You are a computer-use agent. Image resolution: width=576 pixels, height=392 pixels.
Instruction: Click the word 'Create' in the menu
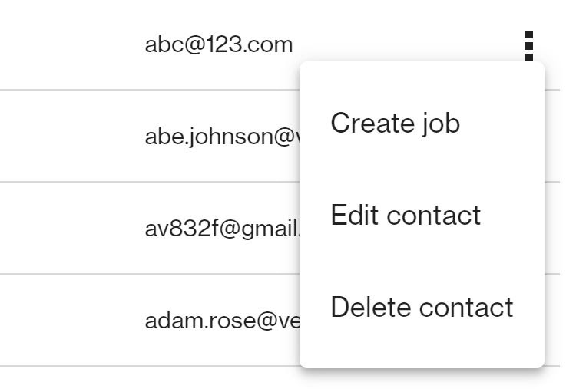point(372,123)
